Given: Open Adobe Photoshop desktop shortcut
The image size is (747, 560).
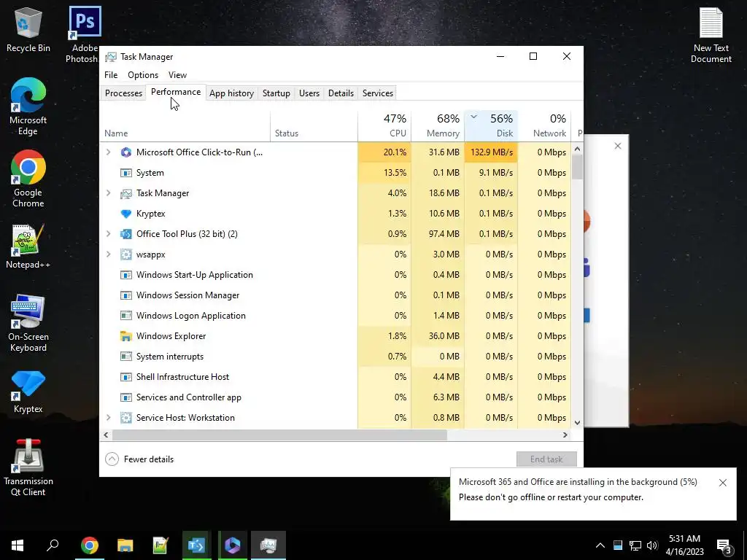Looking at the screenshot, I should pos(85,34).
